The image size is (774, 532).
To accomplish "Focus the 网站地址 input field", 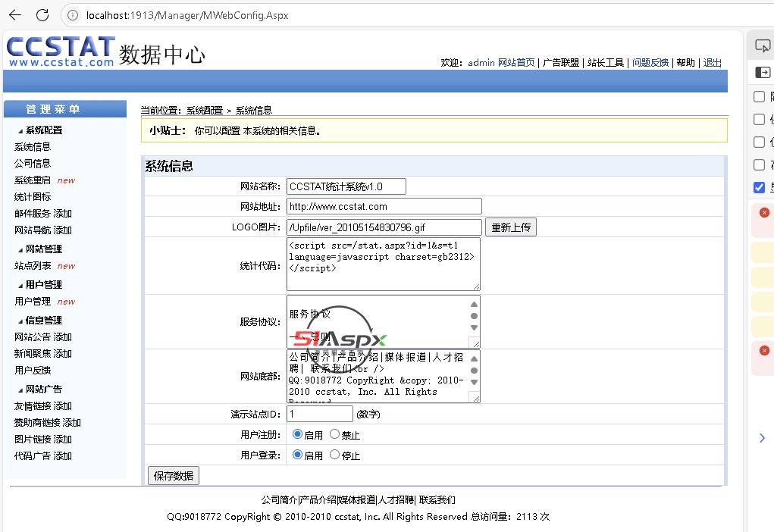I will 384,206.
